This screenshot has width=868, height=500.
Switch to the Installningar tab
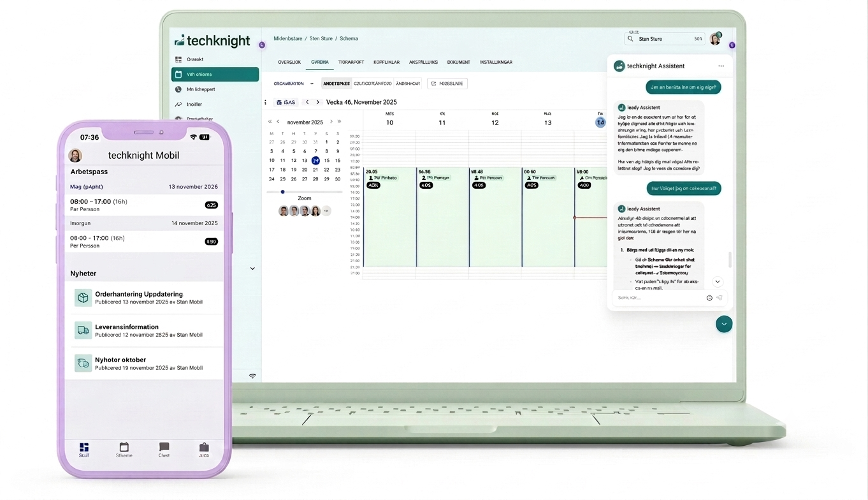(x=496, y=62)
